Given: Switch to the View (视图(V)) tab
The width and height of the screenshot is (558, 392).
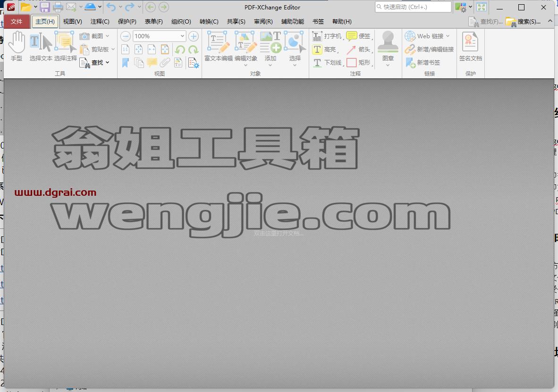Looking at the screenshot, I should 73,22.
